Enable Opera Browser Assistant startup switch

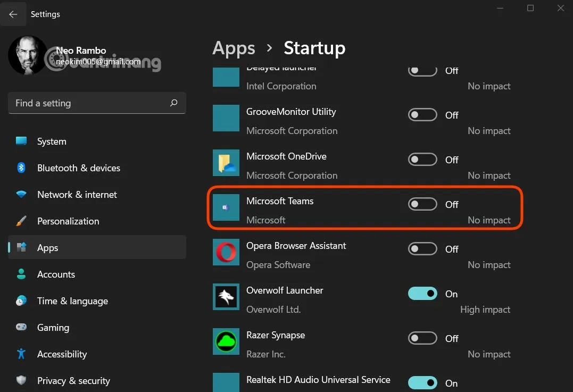(x=422, y=249)
